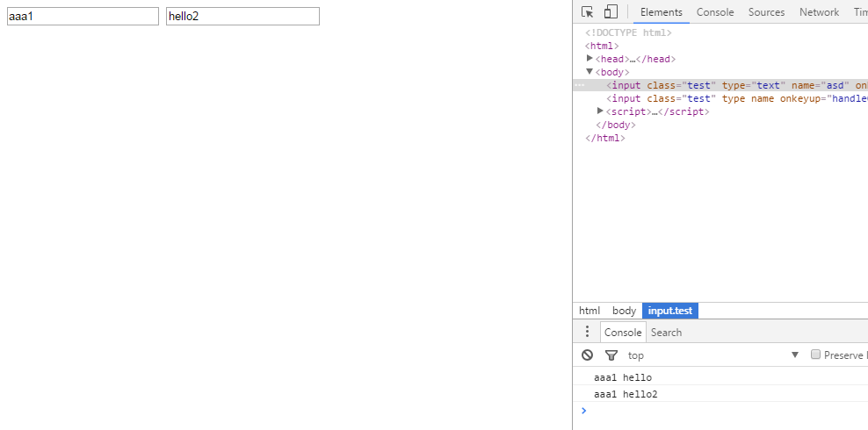Open the console drawer three-dot menu

[588, 332]
